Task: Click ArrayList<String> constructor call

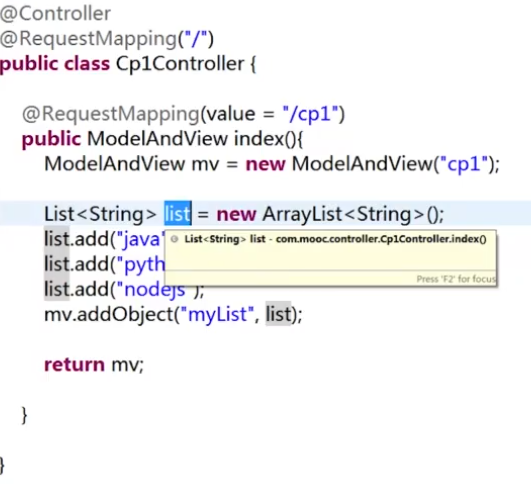Action: point(353,214)
